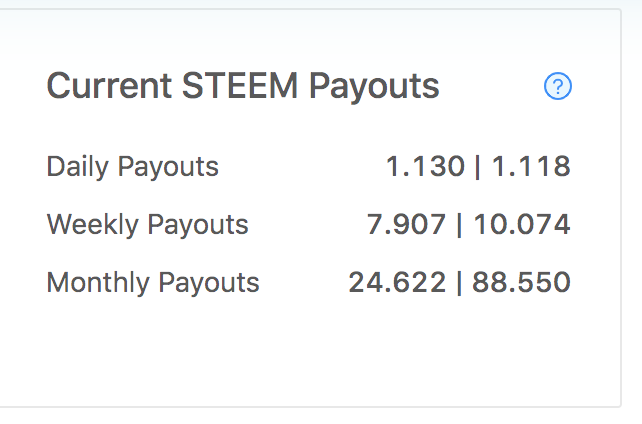Screen dimensions: 642x424
Task: Click the monthly value 88.550
Action: coord(522,283)
